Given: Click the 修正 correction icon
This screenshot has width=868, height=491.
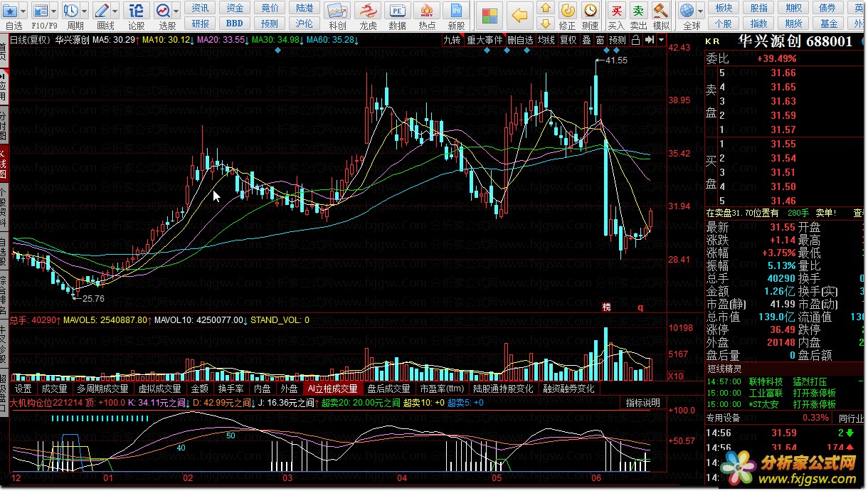Looking at the screenshot, I should pos(568,11).
